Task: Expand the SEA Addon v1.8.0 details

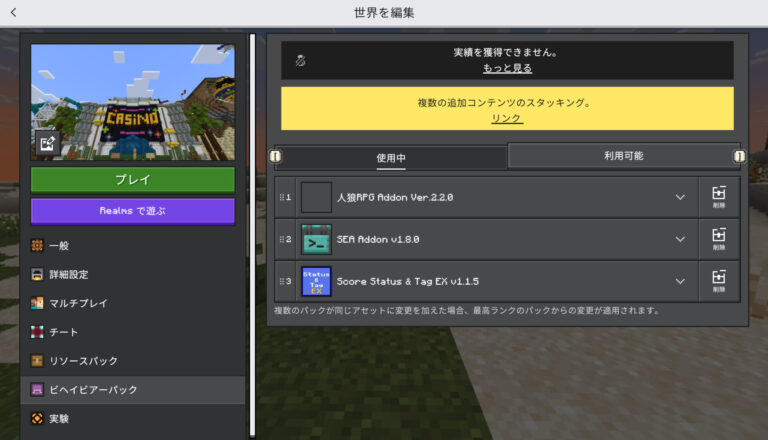Action: (680, 240)
